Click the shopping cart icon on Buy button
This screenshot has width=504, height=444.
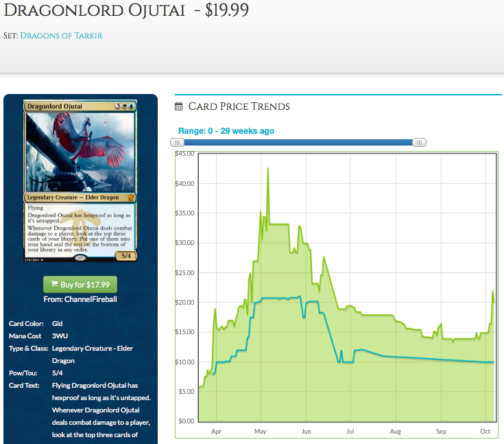54,284
